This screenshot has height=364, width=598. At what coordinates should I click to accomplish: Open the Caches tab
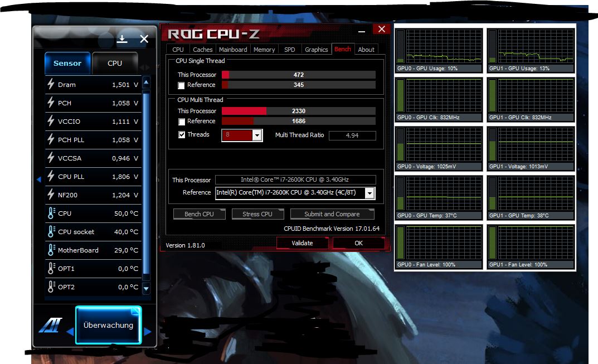[x=202, y=50]
